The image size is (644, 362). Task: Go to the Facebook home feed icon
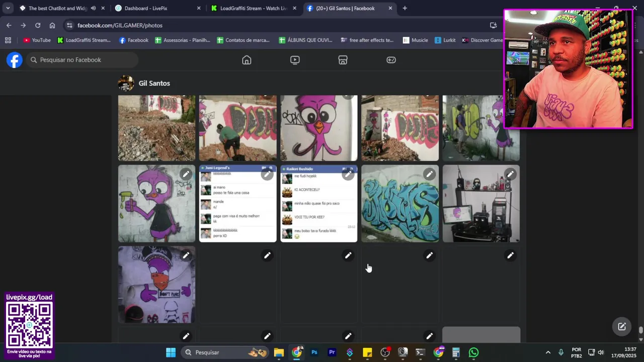247,60
